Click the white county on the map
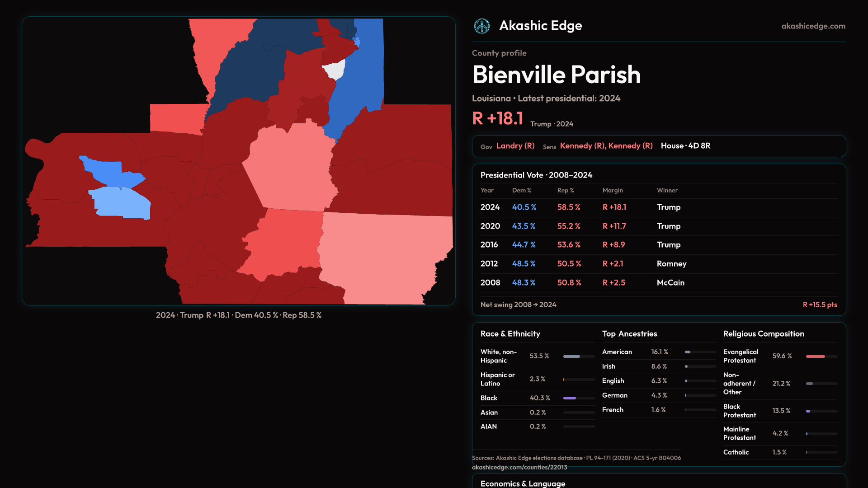This screenshot has height=488, width=868. point(335,70)
